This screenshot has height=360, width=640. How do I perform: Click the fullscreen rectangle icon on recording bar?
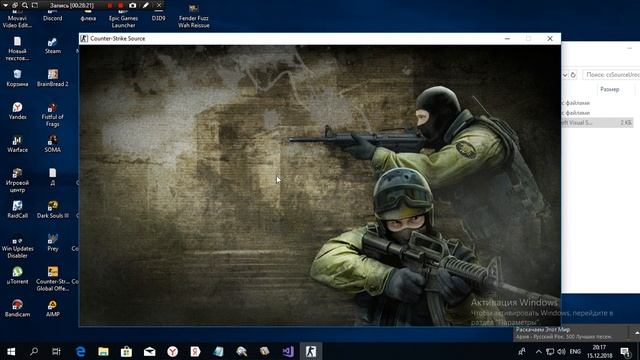35,5
